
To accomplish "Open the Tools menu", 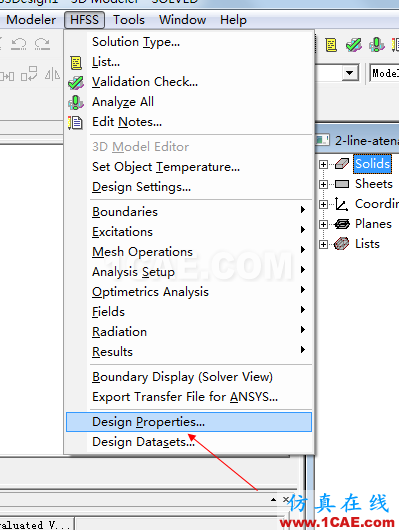I will [129, 20].
